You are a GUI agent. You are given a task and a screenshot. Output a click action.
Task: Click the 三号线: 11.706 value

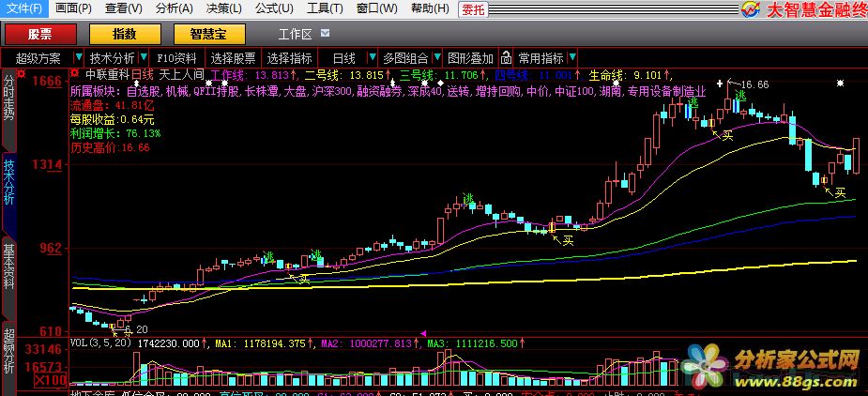point(439,74)
